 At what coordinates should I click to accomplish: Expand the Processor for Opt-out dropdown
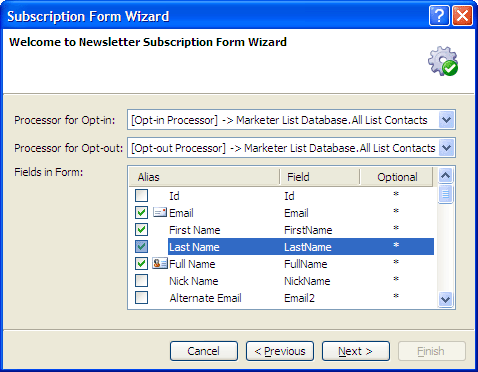(x=446, y=148)
